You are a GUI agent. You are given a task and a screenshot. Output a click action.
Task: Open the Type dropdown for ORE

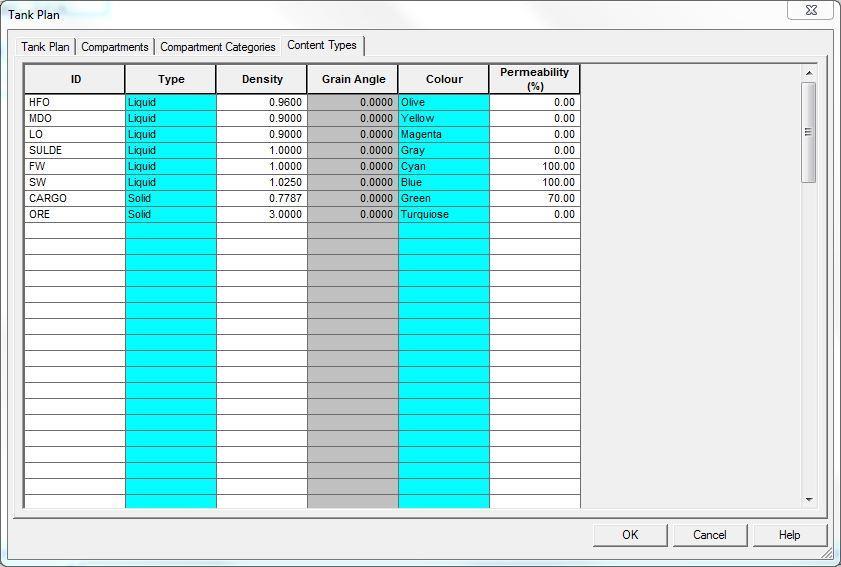pos(171,215)
